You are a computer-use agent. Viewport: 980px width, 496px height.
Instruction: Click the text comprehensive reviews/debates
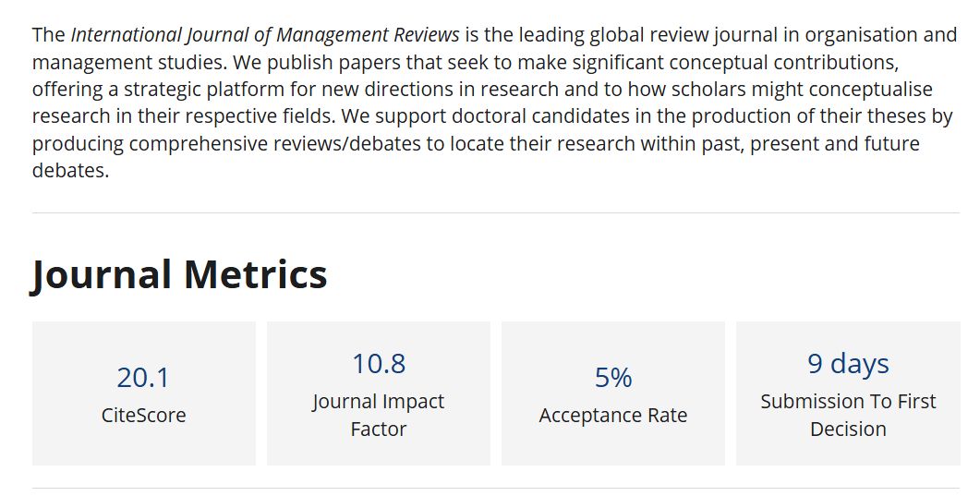pos(275,144)
